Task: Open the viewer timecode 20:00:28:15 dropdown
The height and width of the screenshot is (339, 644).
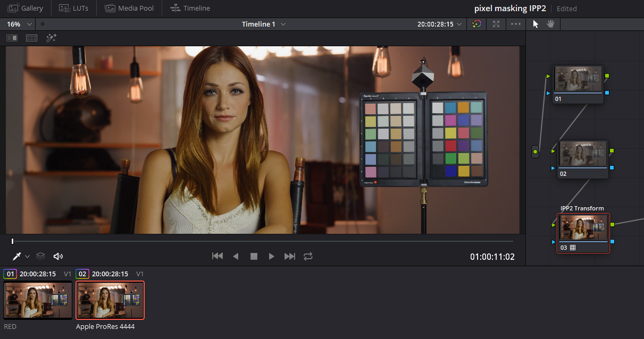Action: pos(439,24)
